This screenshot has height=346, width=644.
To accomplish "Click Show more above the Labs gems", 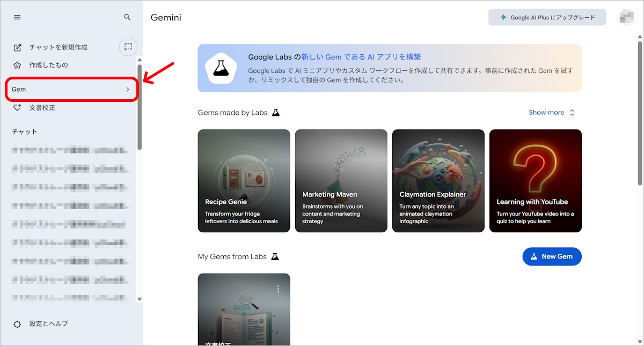I will click(x=548, y=112).
